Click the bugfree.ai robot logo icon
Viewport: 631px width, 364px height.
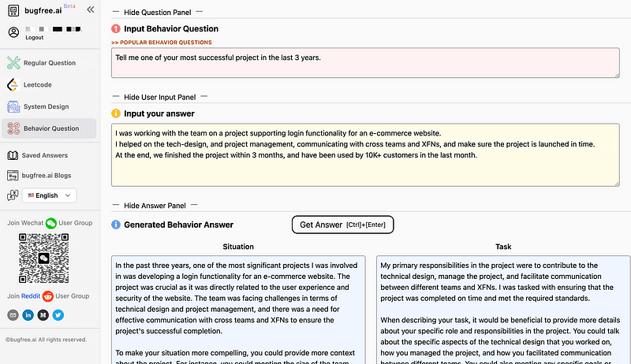pos(13,10)
